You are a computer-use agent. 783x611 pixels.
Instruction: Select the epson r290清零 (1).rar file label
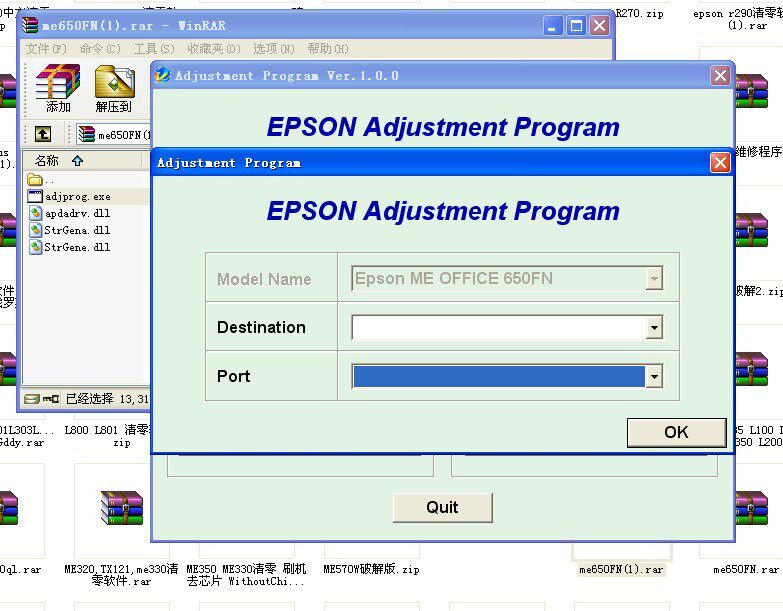click(x=738, y=19)
